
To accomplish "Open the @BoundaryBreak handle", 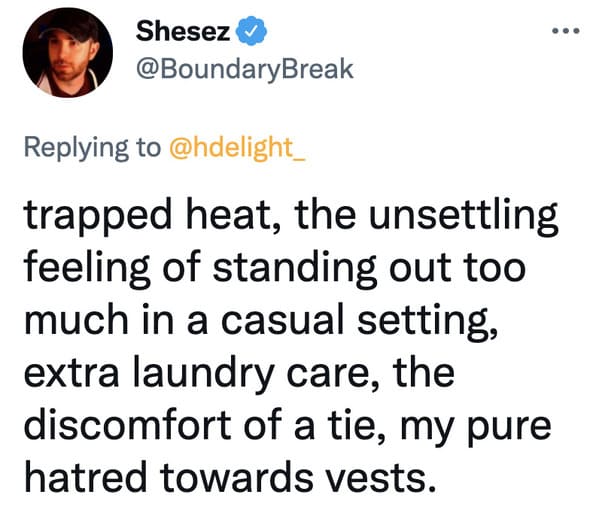I will 244,69.
